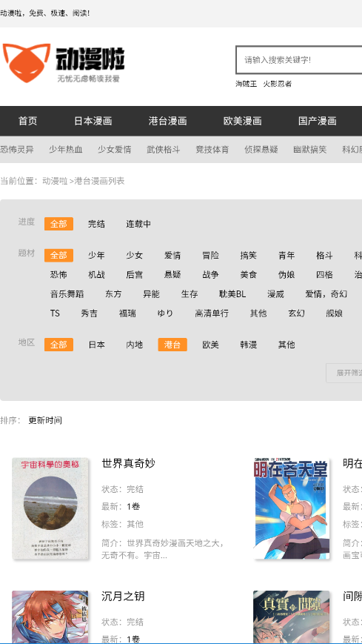Image resolution: width=362 pixels, height=644 pixels.
Task: Go to 日本漫画 navigation tab
Action: (x=93, y=121)
